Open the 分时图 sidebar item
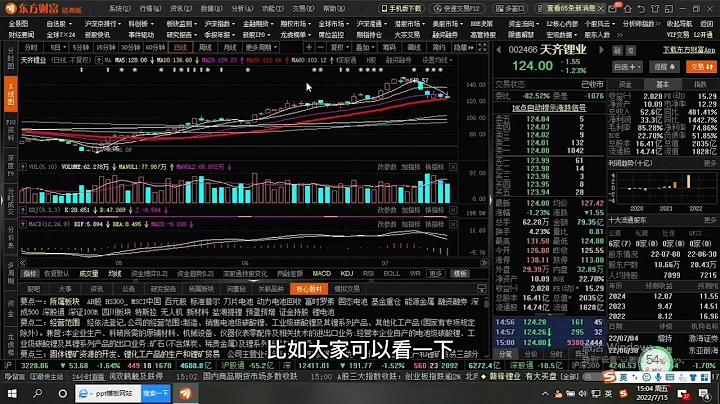This screenshot has width=720, height=404. [11, 58]
